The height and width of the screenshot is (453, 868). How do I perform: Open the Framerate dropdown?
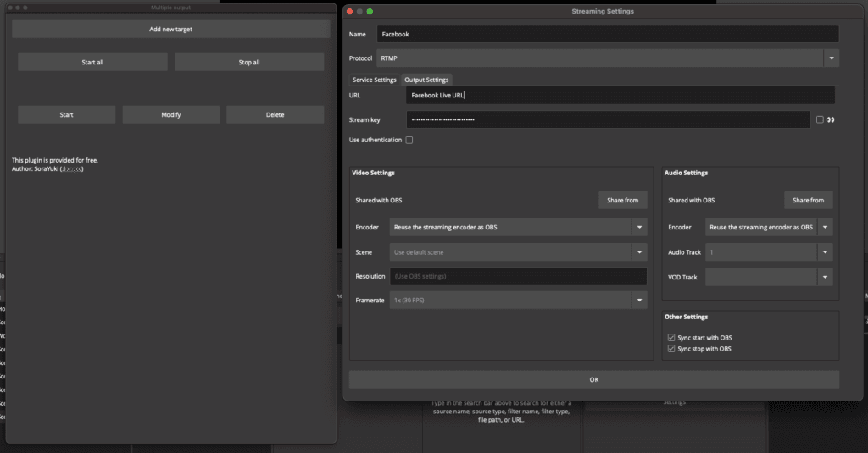(x=518, y=301)
